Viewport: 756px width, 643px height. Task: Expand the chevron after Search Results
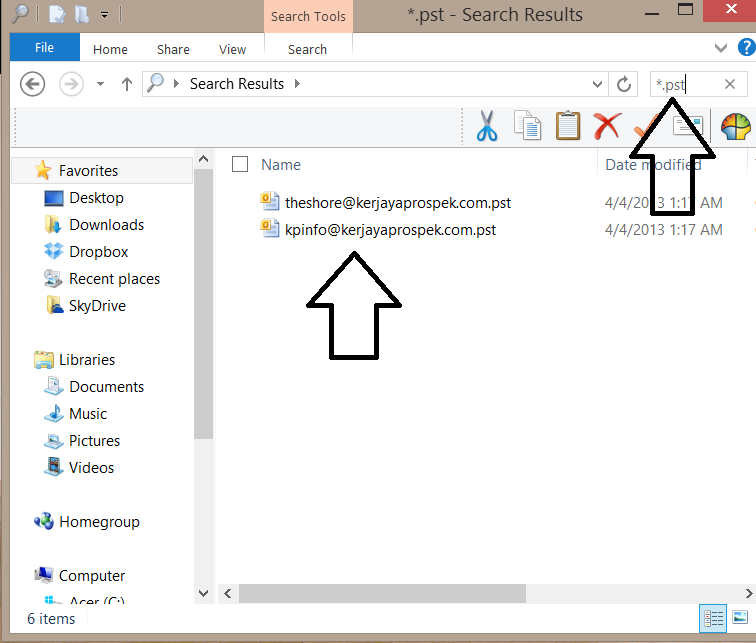(297, 83)
